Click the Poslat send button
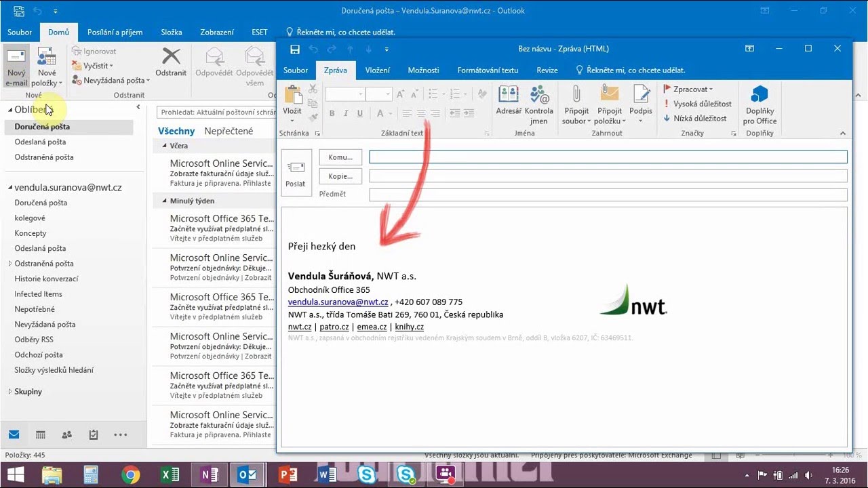Image resolution: width=868 pixels, height=488 pixels. click(x=296, y=173)
